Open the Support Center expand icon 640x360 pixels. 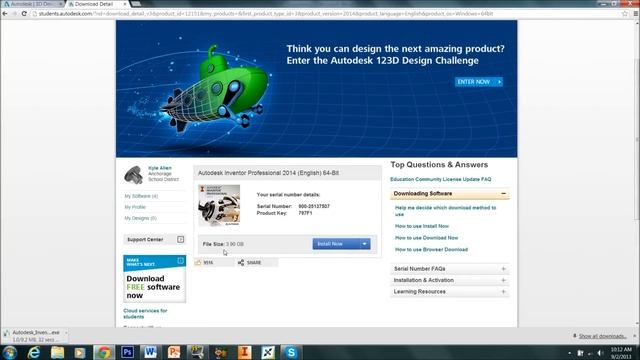coord(180,239)
